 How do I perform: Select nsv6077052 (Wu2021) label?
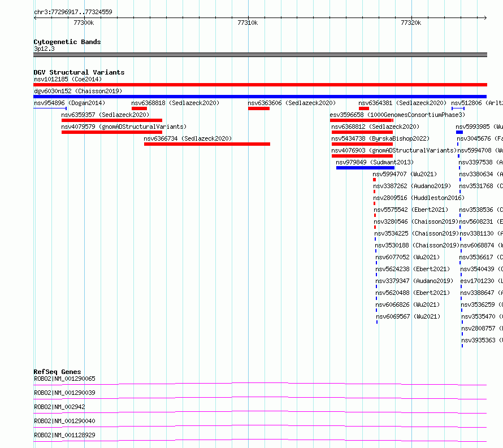tap(407, 257)
